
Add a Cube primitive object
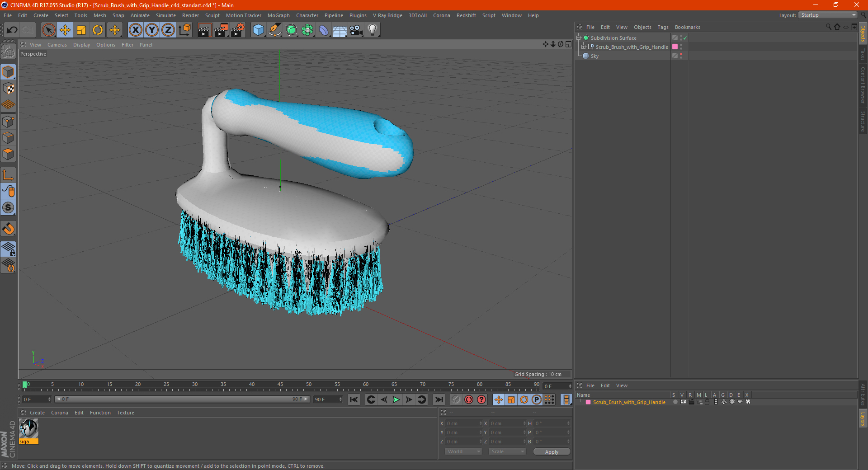click(258, 30)
